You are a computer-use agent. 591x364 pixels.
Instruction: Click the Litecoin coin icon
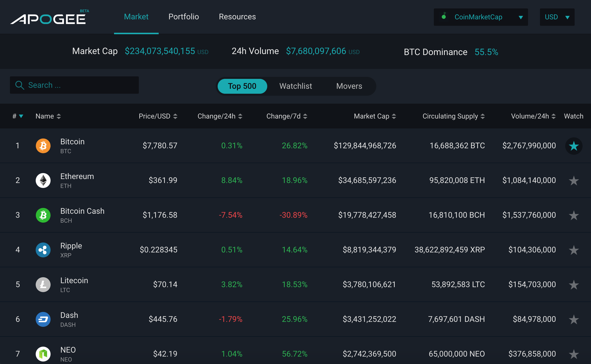(43, 284)
